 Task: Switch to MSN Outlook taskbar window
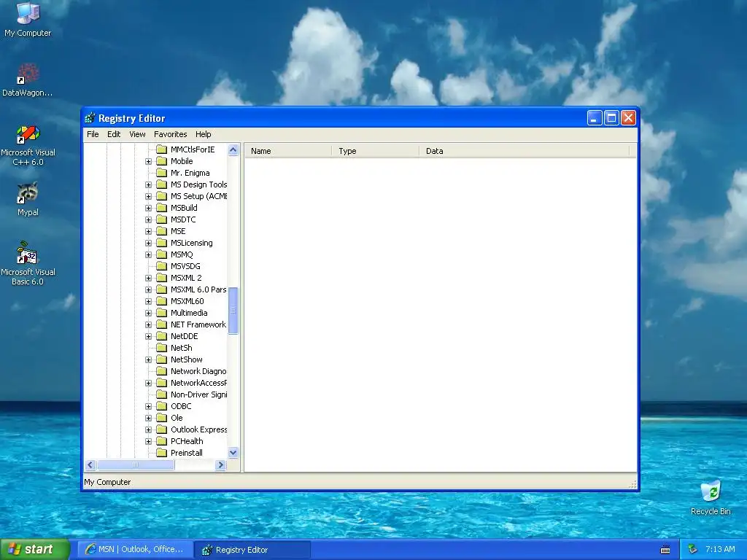click(x=135, y=550)
